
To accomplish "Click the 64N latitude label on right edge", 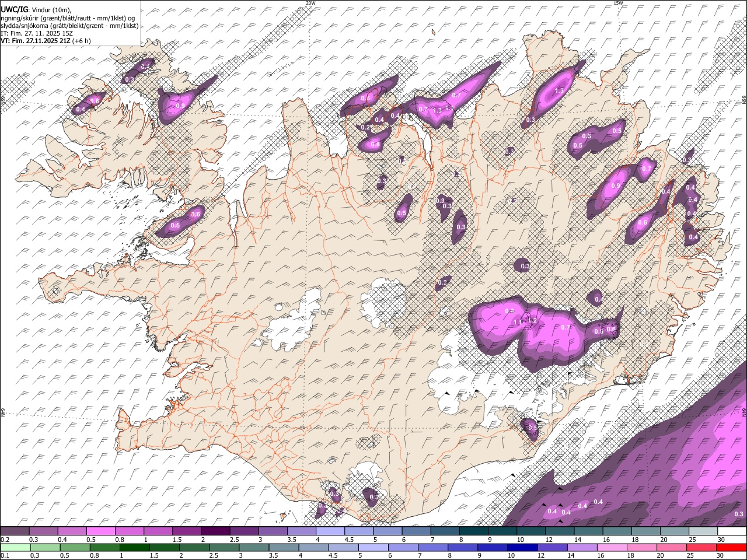I will click(x=744, y=412).
